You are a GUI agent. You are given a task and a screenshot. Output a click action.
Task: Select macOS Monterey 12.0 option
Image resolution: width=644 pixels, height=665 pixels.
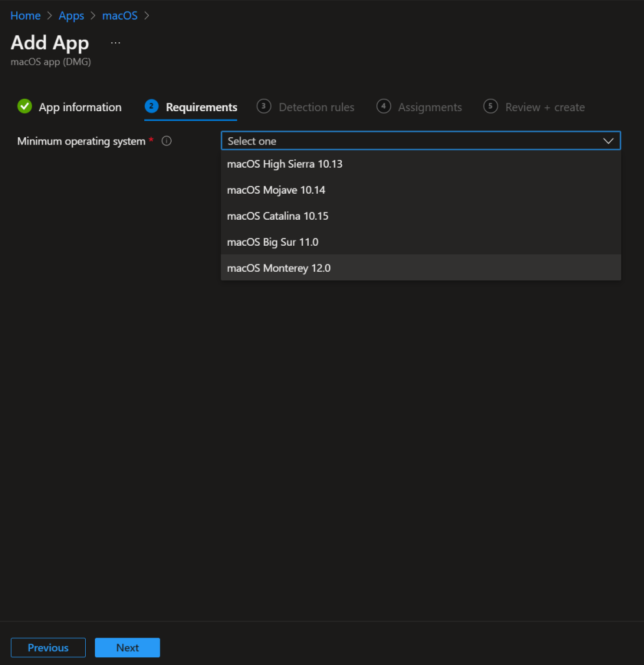click(x=420, y=268)
